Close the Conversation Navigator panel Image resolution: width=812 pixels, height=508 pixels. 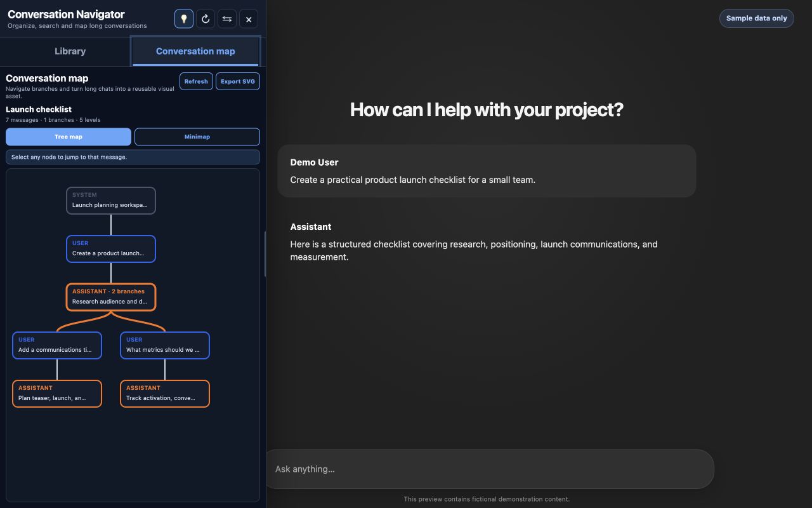249,19
